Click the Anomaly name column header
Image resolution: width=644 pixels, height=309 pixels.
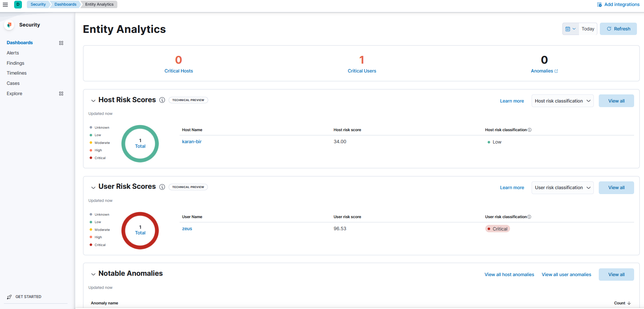point(104,303)
